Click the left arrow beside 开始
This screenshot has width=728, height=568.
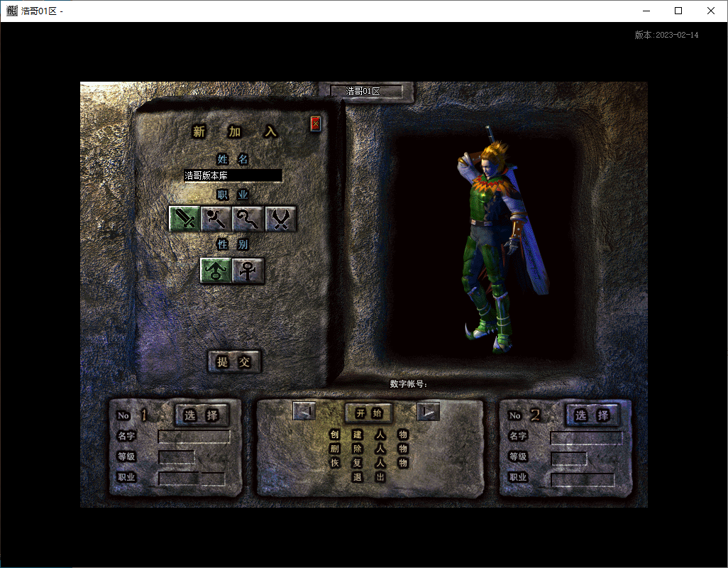[304, 412]
